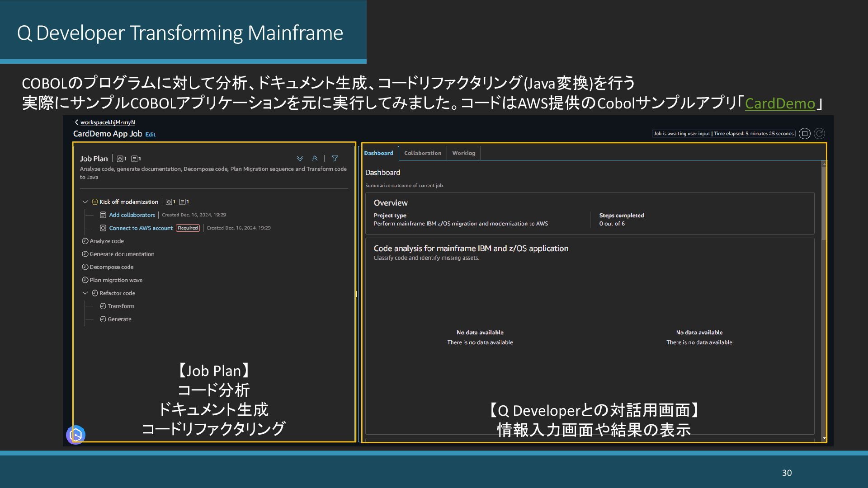The width and height of the screenshot is (868, 488).
Task: Click the Q Developer chat bubble icon
Action: pyautogui.click(x=76, y=435)
